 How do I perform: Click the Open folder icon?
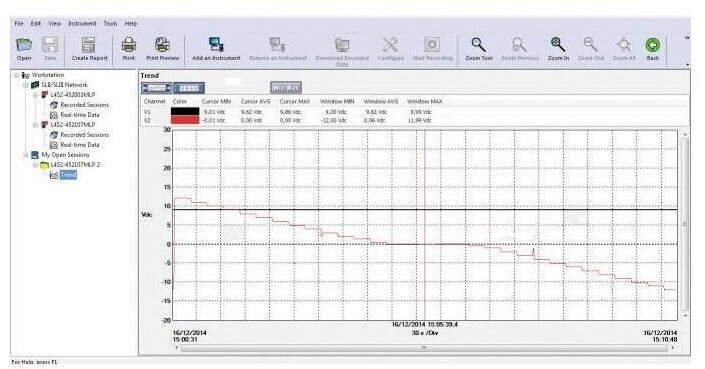[x=24, y=45]
